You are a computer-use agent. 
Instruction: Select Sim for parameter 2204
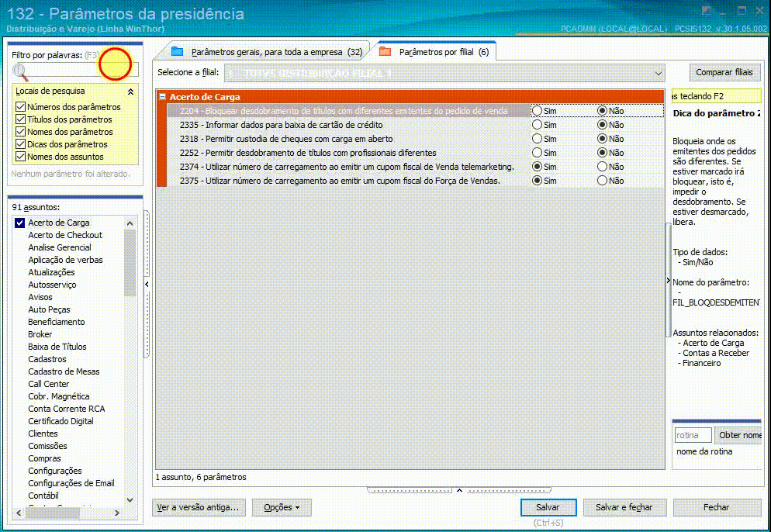[x=537, y=111]
